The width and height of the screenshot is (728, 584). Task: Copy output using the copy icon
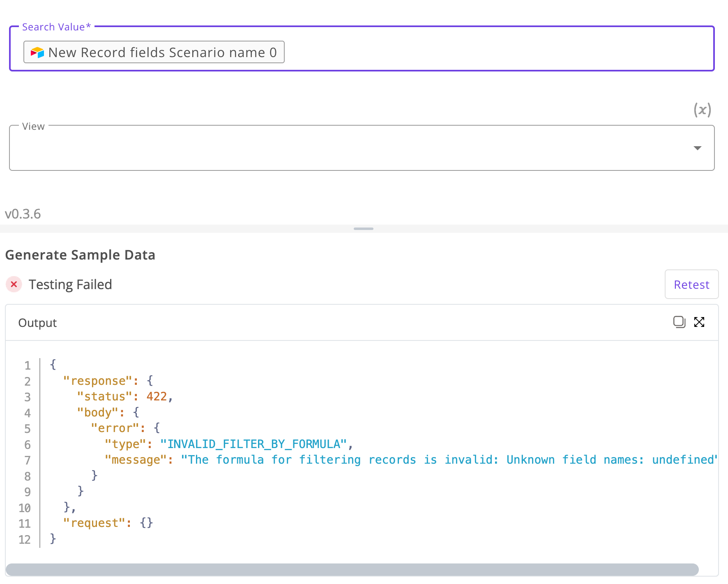679,322
